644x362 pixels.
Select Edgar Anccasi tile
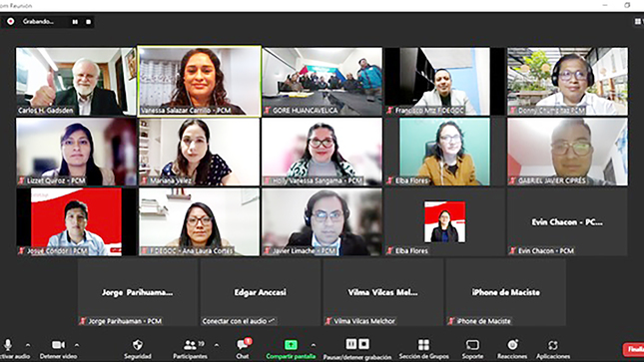pos(261,292)
